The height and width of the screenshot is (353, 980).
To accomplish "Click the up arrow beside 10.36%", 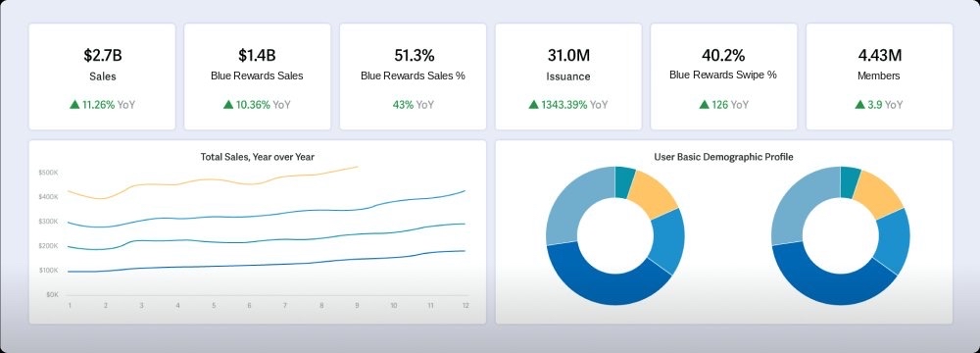I will click(228, 105).
